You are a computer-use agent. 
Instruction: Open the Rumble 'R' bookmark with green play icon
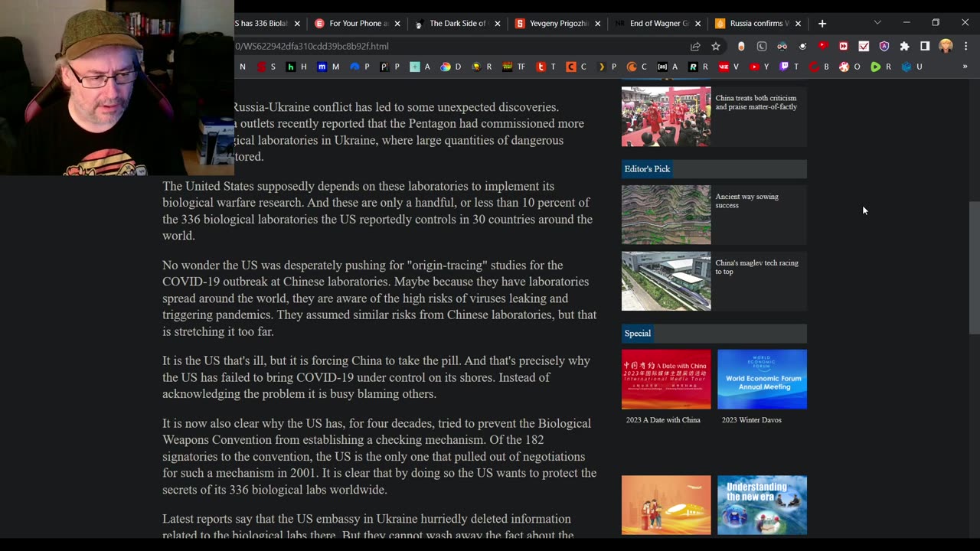coord(881,67)
